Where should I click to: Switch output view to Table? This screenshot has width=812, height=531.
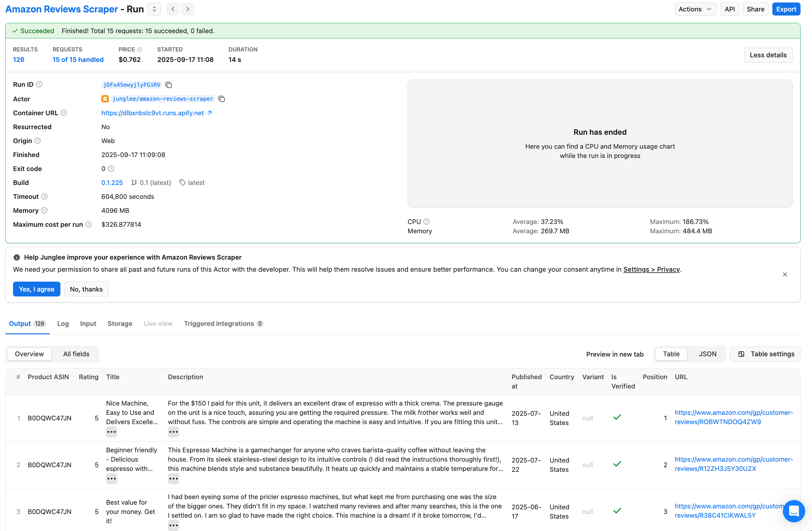671,354
